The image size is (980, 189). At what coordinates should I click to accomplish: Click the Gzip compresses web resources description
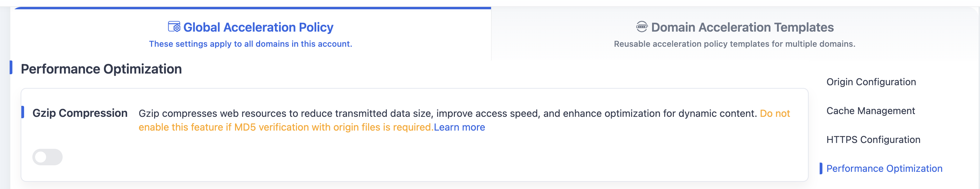[x=448, y=113]
